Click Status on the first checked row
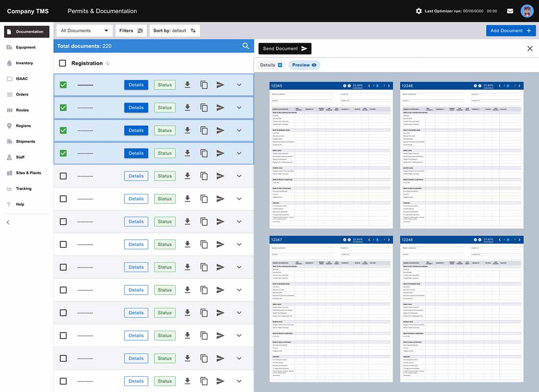 tap(165, 85)
